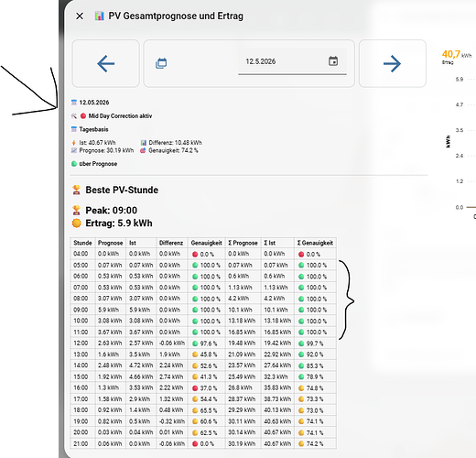This screenshot has height=458, width=476.
Task: Select the Σ Genauigkeit column header
Action: (315, 243)
